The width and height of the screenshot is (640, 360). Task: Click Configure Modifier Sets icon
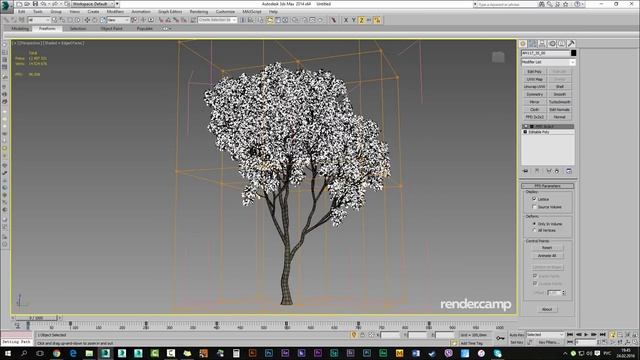pos(569,171)
